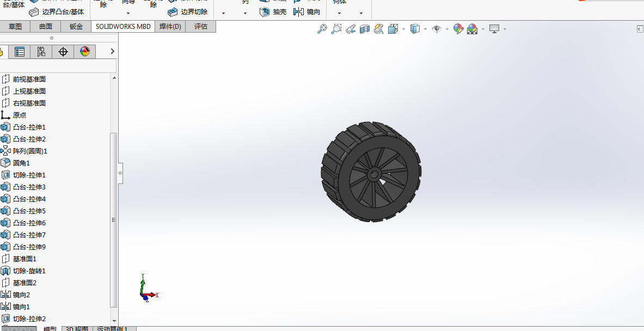Select 镜向2 mirror feature

click(21, 295)
